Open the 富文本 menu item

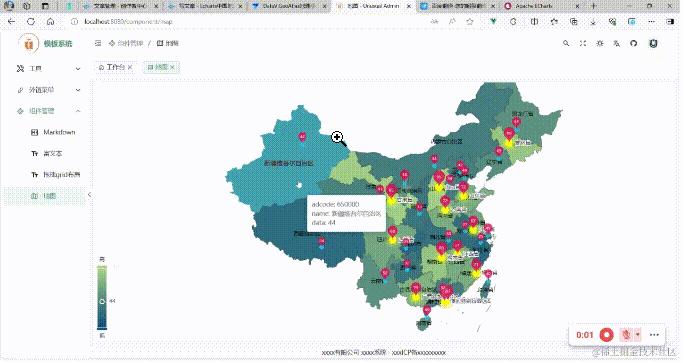point(45,153)
